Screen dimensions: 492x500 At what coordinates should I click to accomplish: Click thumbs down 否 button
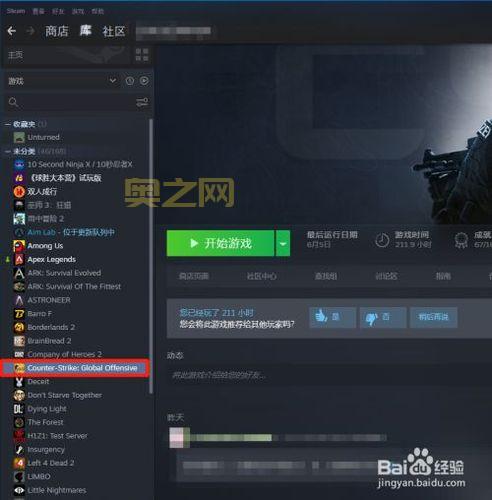tap(383, 317)
